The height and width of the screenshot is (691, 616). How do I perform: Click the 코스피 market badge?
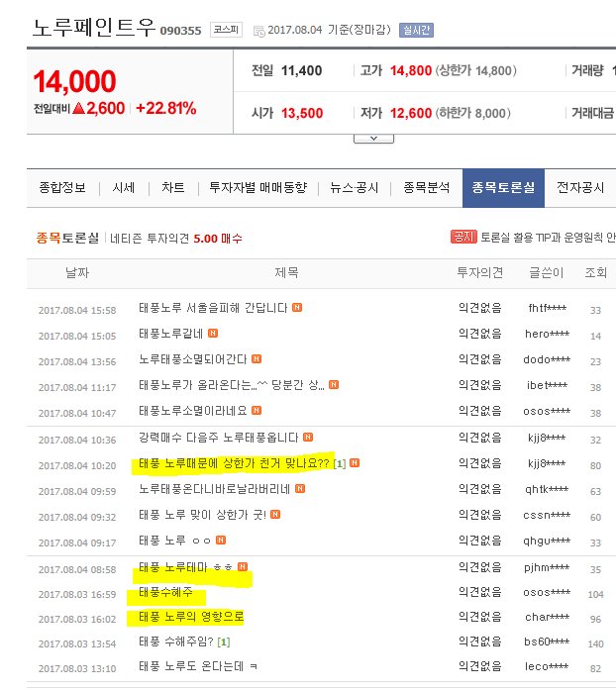click(x=224, y=30)
